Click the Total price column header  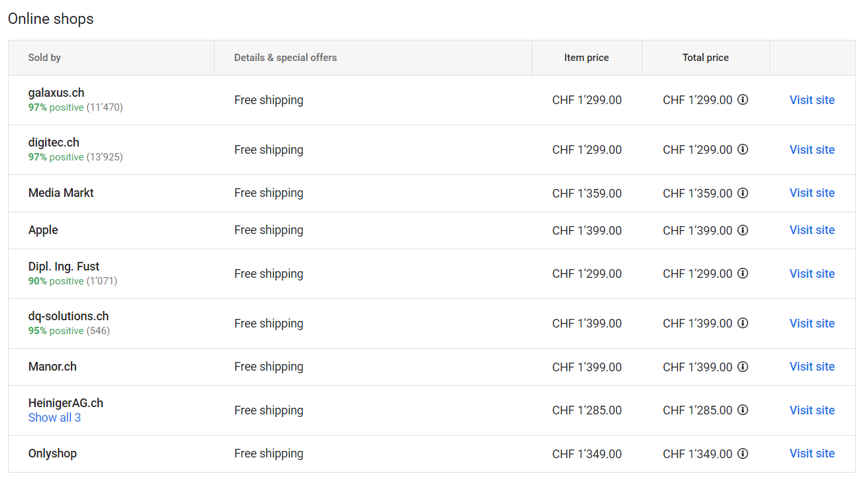[x=705, y=58]
